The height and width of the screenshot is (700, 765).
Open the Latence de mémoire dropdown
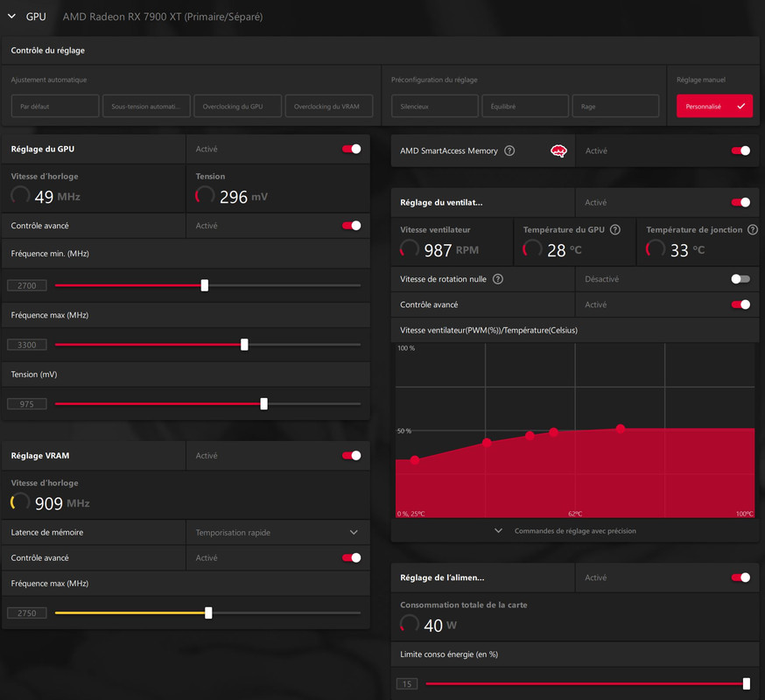coord(277,532)
